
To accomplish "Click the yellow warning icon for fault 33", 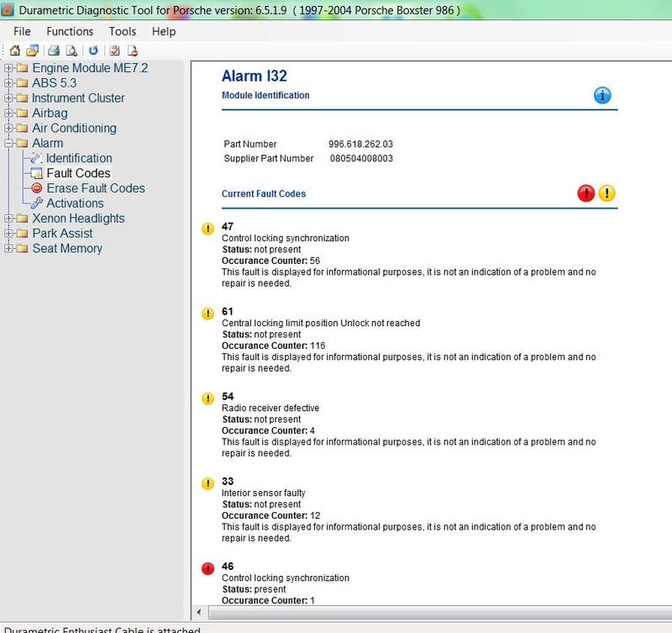I will 207,483.
